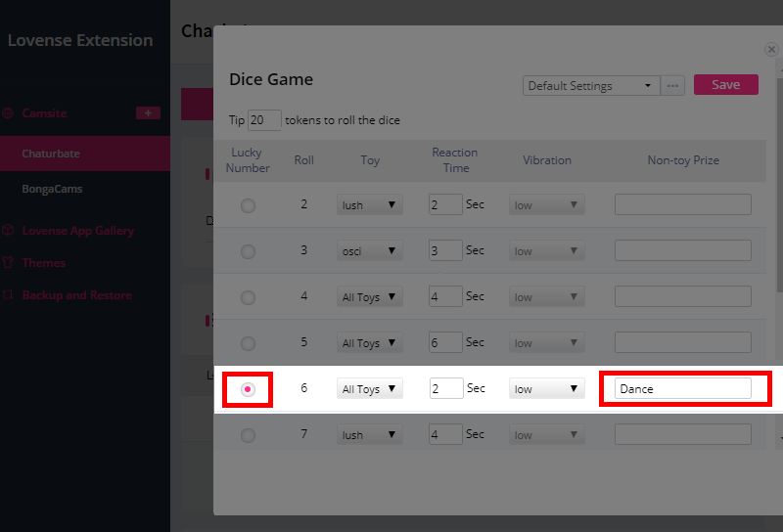The image size is (783, 532).
Task: Click non-toy prize field for roll 4
Action: (682, 296)
